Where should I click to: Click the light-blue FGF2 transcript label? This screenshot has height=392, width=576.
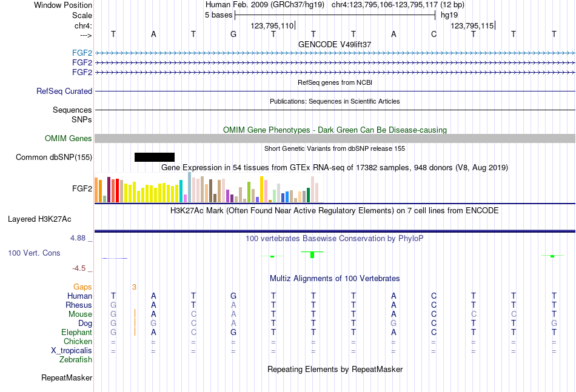coord(82,53)
